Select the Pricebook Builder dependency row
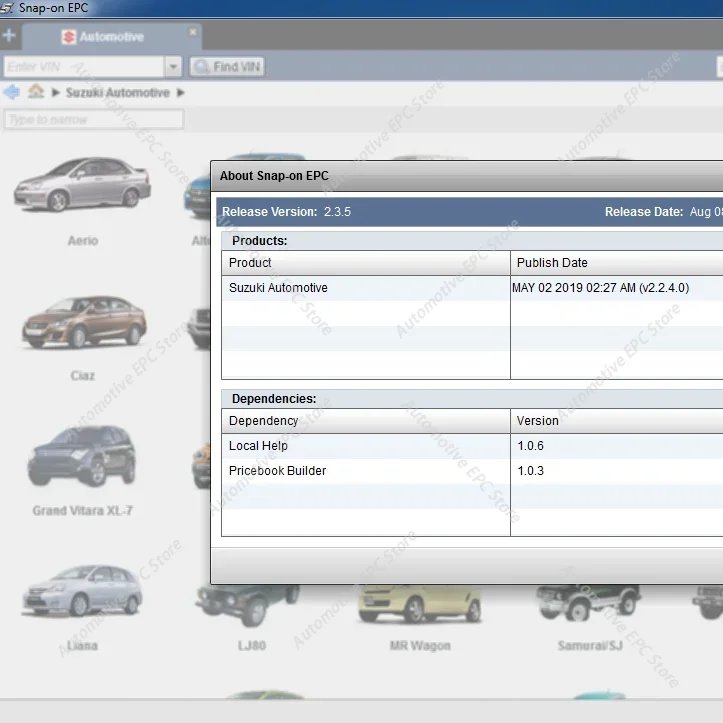The image size is (723, 723). click(x=472, y=471)
